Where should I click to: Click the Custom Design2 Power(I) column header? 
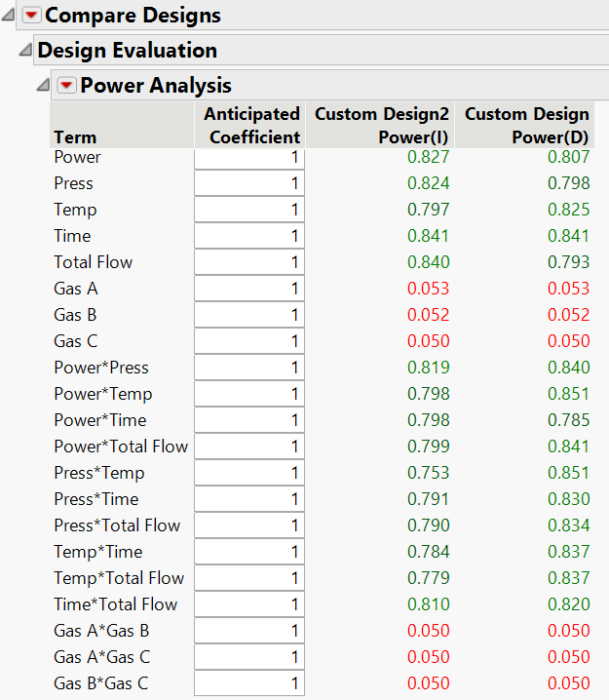pos(380,125)
